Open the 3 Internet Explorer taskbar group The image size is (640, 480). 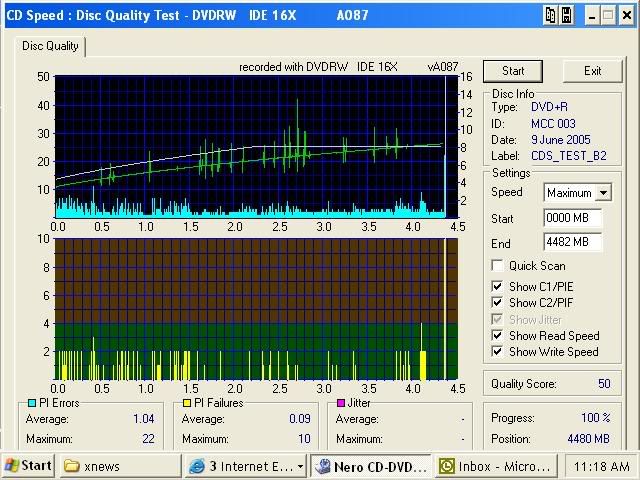247,466
